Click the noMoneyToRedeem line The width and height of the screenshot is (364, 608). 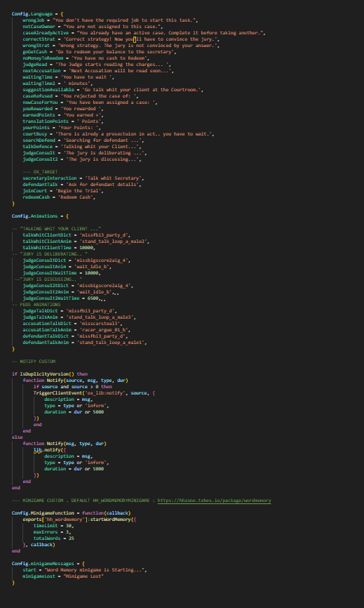pyautogui.click(x=86, y=58)
